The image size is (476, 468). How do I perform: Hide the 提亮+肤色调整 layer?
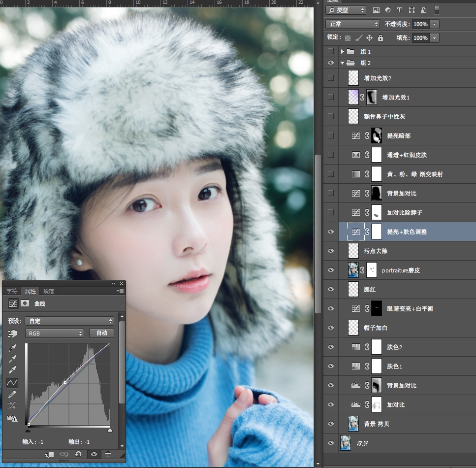[x=331, y=232]
